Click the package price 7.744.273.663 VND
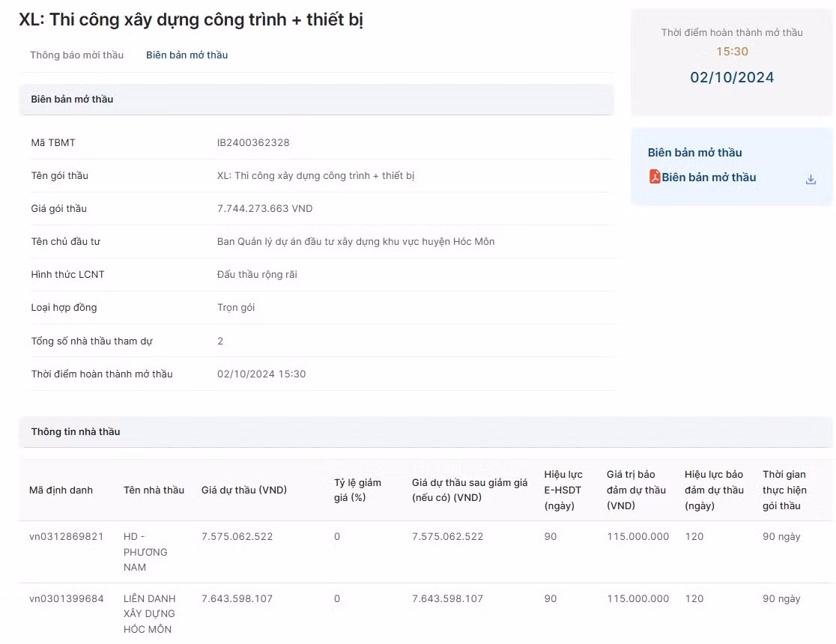 [x=264, y=208]
